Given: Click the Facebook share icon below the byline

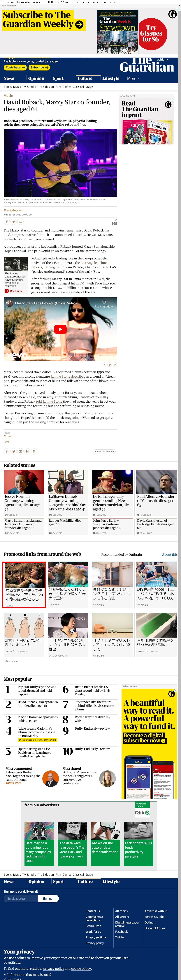Looking at the screenshot, I should [7, 221].
